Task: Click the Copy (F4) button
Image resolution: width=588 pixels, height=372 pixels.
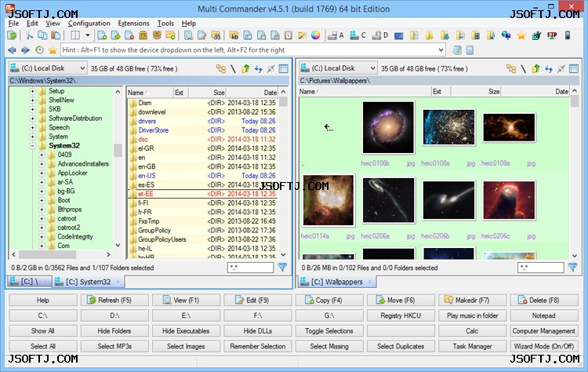Action: [328, 301]
